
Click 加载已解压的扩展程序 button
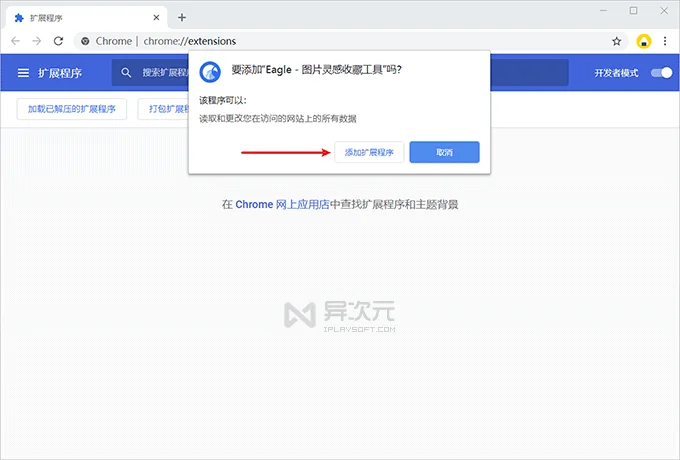click(x=72, y=109)
